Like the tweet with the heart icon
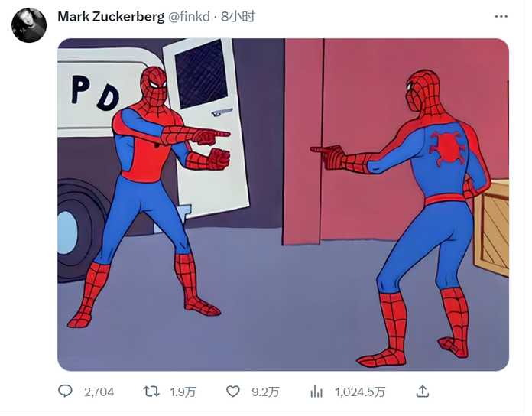Viewport: 532px width, 416px height. 232,392
